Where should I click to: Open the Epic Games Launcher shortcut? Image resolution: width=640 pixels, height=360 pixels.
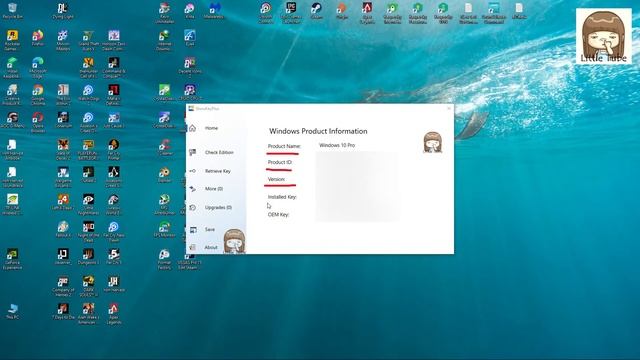pos(291,12)
